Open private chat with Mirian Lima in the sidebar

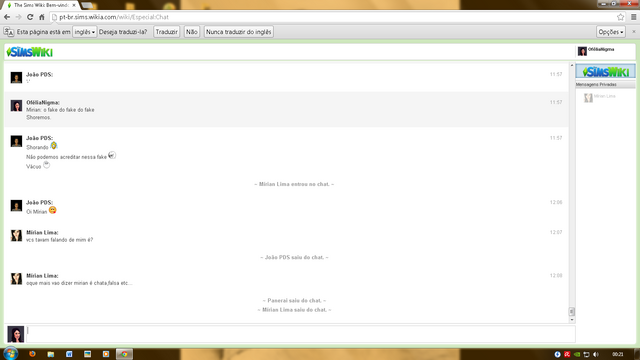click(605, 97)
